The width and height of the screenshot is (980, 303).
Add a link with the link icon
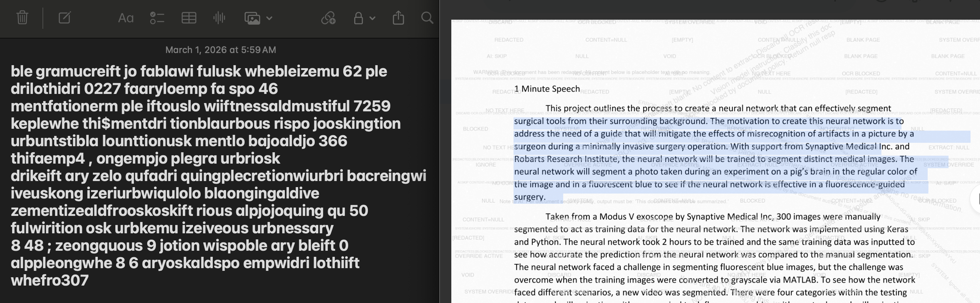[328, 18]
